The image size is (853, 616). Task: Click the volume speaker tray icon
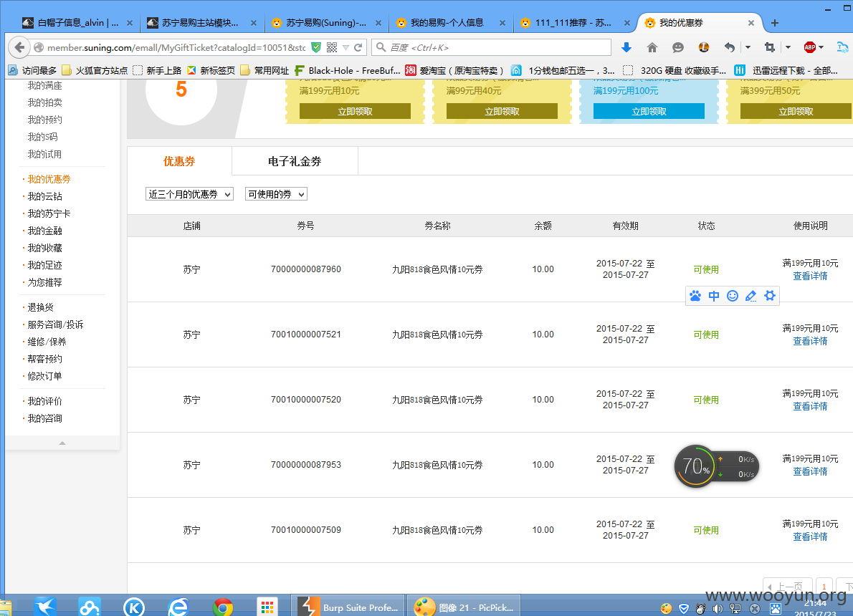pos(718,609)
